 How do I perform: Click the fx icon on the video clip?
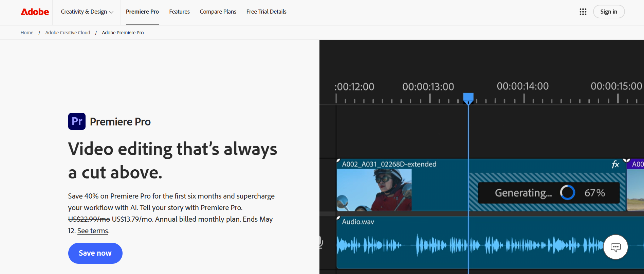click(x=615, y=165)
